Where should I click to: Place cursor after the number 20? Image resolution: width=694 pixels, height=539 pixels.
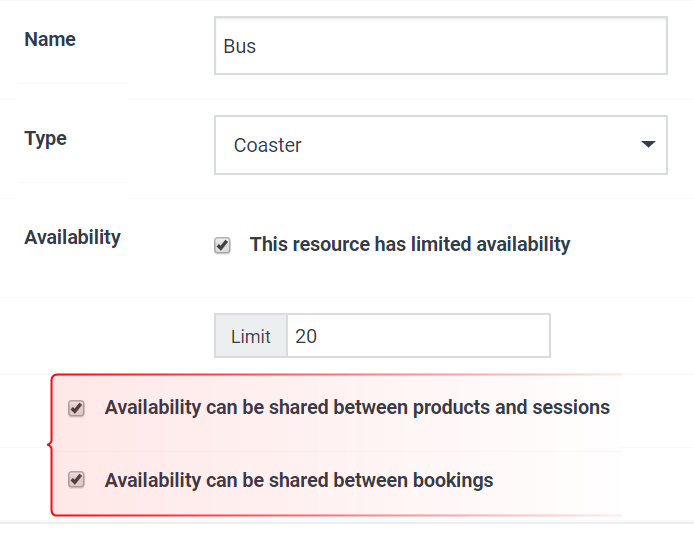(x=317, y=336)
